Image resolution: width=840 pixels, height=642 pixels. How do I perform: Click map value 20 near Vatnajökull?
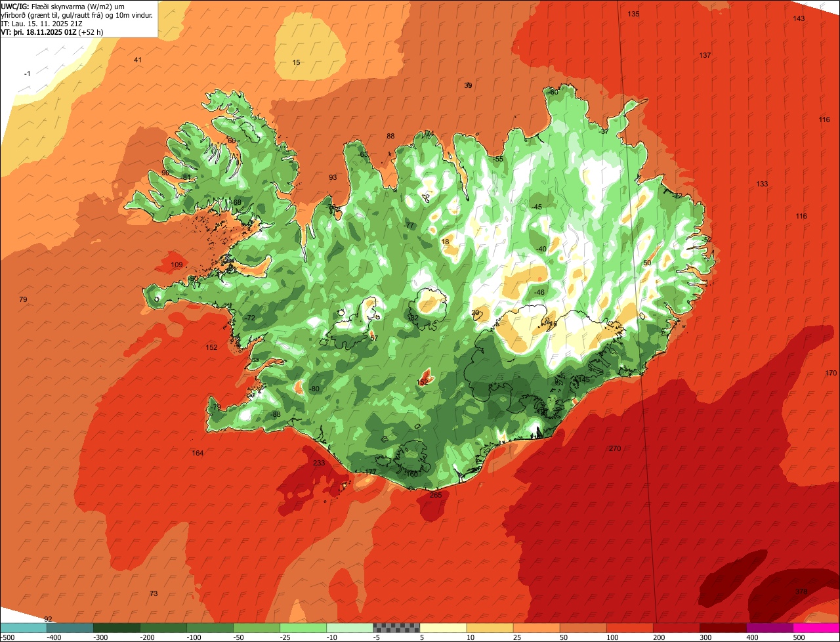pos(476,313)
